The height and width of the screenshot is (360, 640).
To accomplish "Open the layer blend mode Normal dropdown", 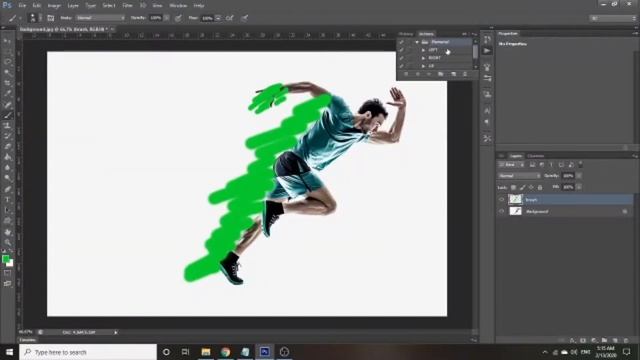I will click(519, 176).
